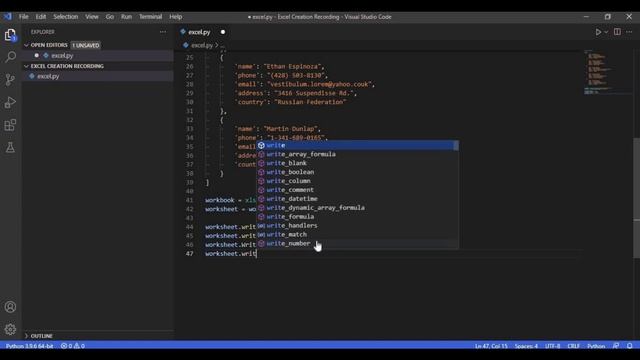Choose the write_number suggestion
Viewport: 640px width, 360px height.
(x=355, y=244)
